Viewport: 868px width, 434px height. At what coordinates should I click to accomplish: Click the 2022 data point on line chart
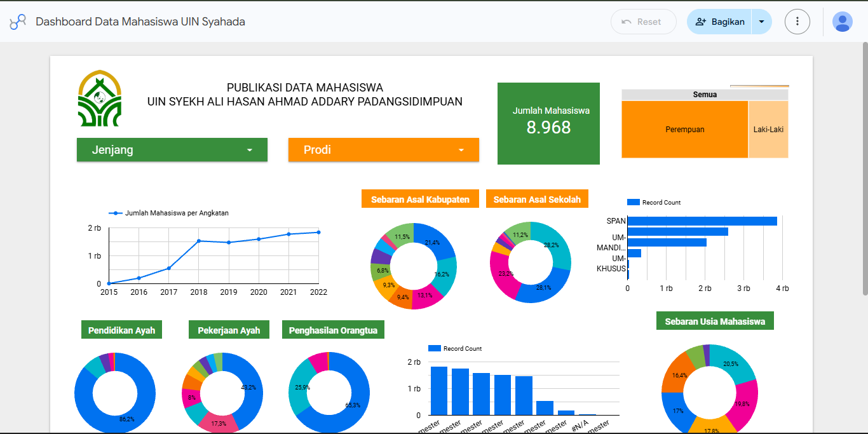[318, 232]
